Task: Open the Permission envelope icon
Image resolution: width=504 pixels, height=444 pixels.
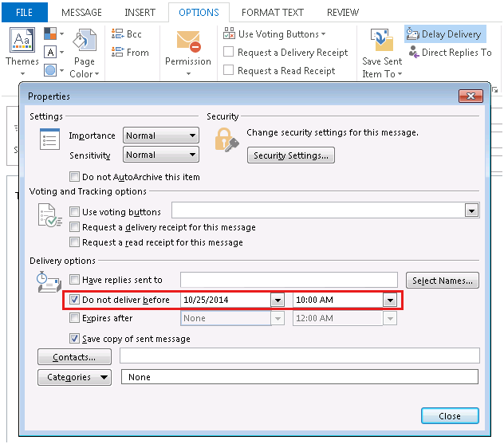Action: tap(188, 41)
